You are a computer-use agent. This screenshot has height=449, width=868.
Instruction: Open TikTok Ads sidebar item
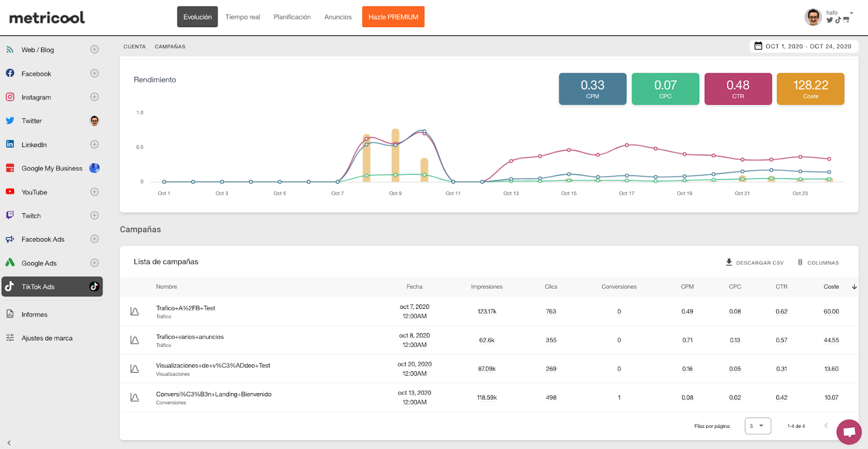pyautogui.click(x=52, y=287)
